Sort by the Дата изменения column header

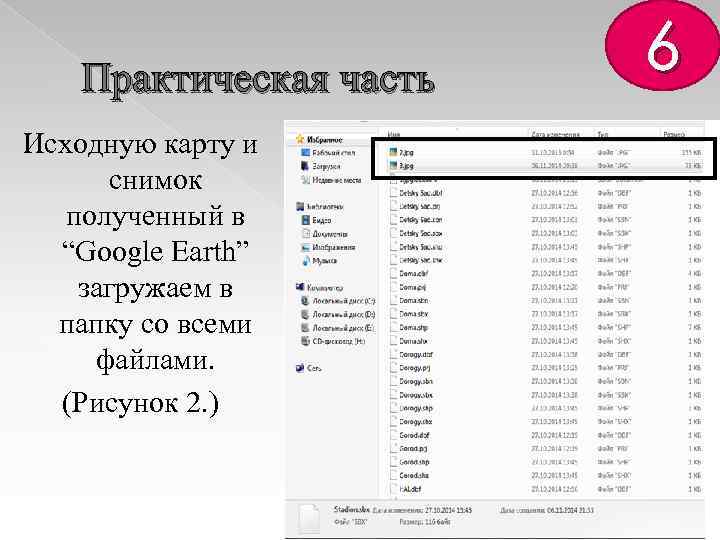pyautogui.click(x=556, y=134)
